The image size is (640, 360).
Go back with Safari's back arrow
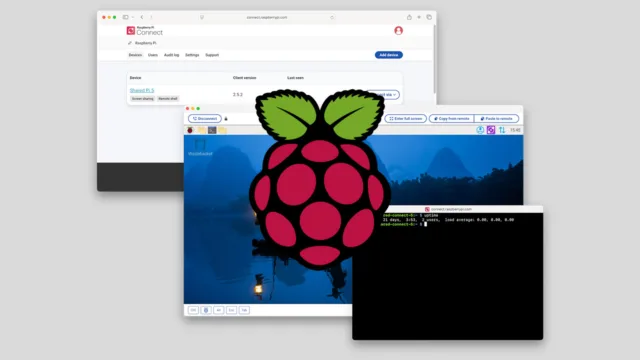[142, 17]
